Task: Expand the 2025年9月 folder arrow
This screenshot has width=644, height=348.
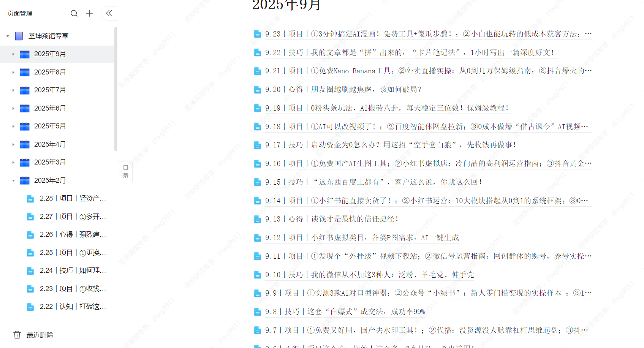Action: tap(13, 54)
